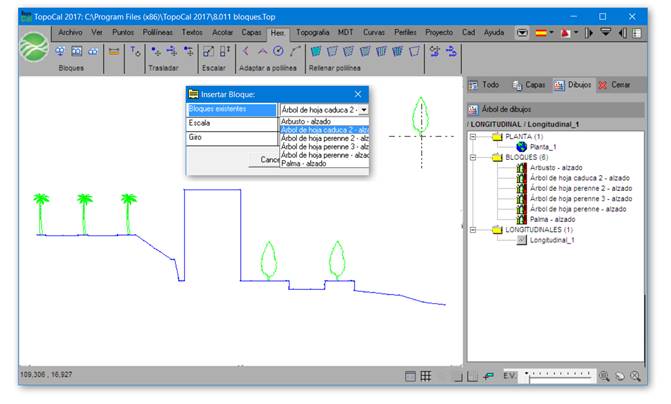This screenshot has width=671, height=404.
Task: Toggle the grid icon in status bar
Action: (426, 376)
